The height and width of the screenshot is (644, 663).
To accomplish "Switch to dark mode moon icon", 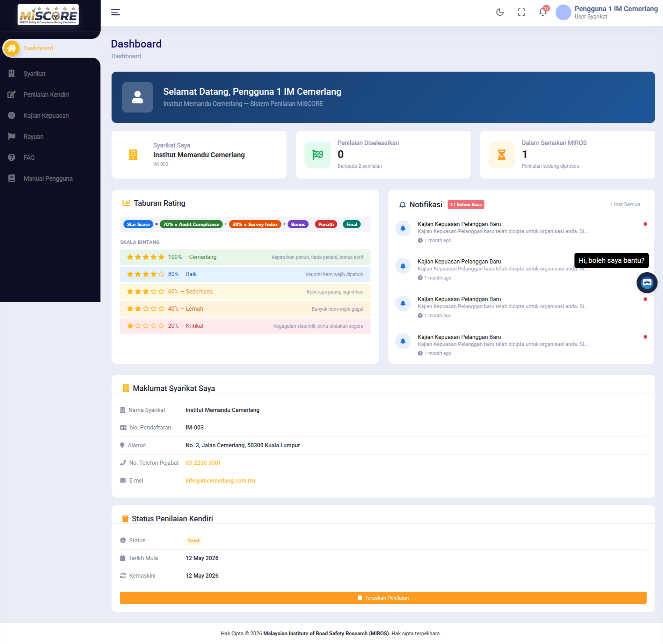I will click(500, 12).
